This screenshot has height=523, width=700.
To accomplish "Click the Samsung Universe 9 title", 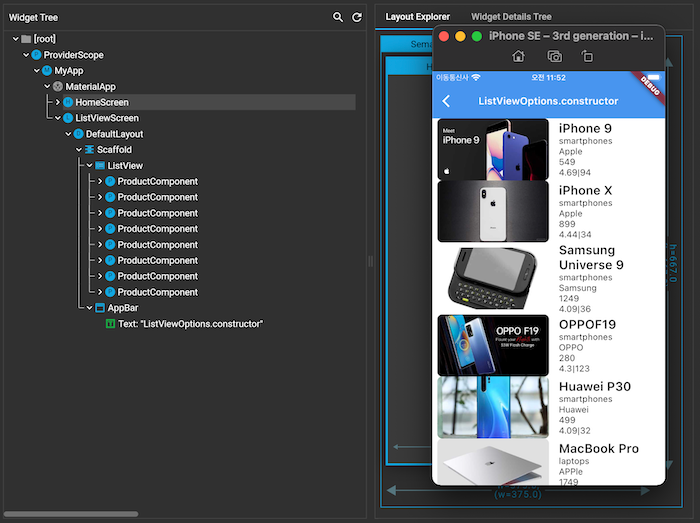I will pyautogui.click(x=591, y=257).
